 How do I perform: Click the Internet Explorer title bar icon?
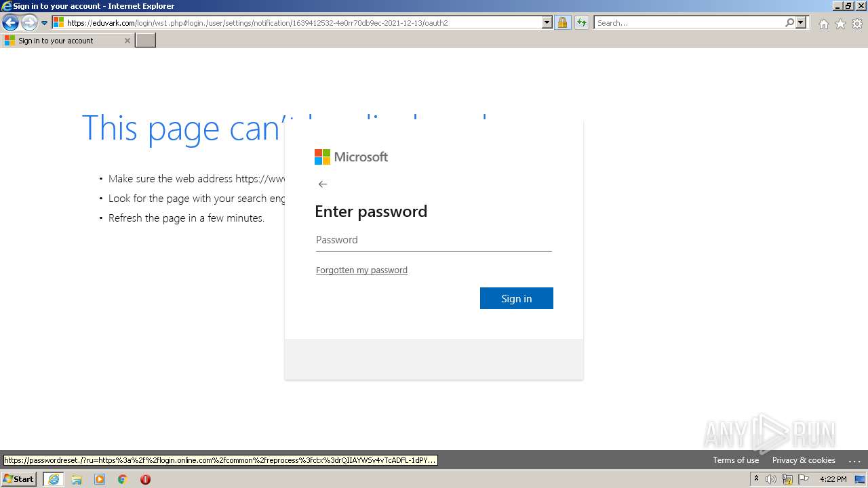pyautogui.click(x=7, y=6)
